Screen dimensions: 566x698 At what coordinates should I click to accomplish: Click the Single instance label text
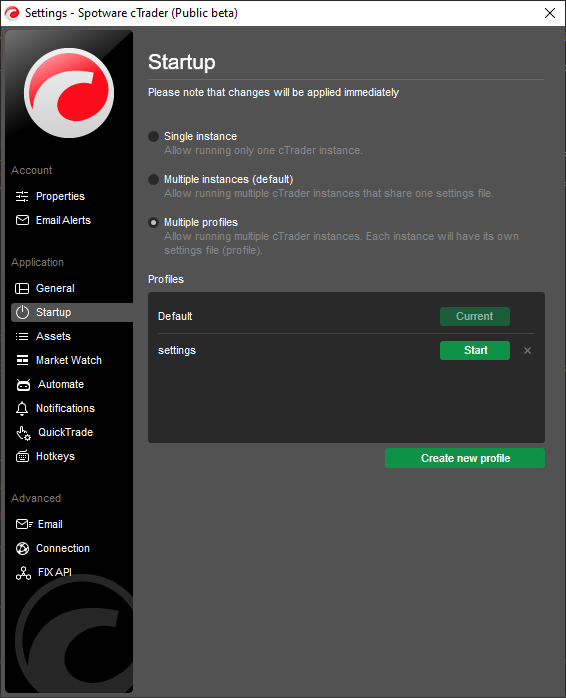pyautogui.click(x=200, y=137)
